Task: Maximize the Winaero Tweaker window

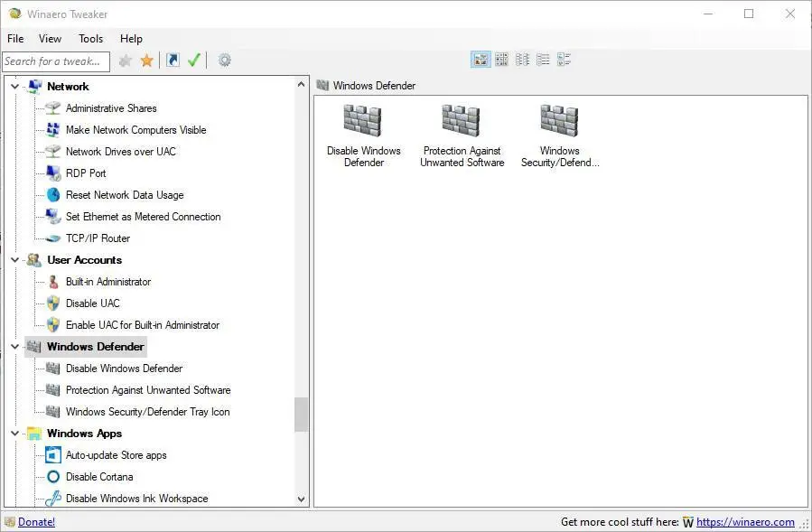Action: pos(749,14)
